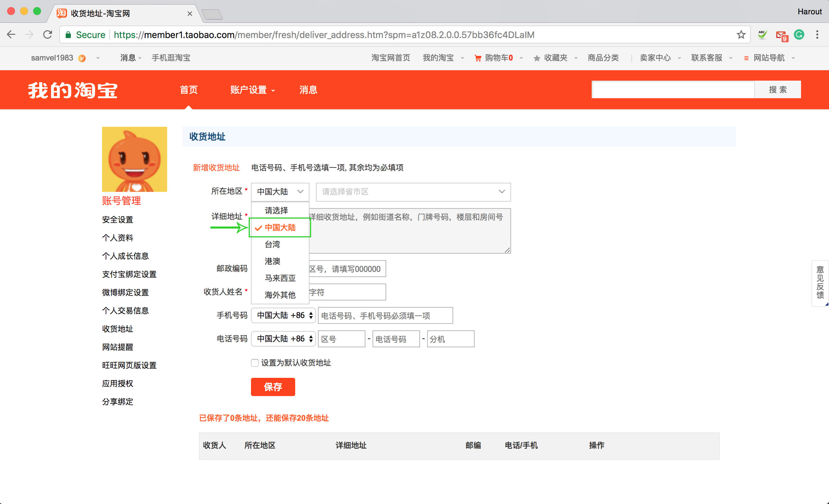The height and width of the screenshot is (504, 829).
Task: Click the 意见反馈 feedback side tab
Action: (x=820, y=283)
